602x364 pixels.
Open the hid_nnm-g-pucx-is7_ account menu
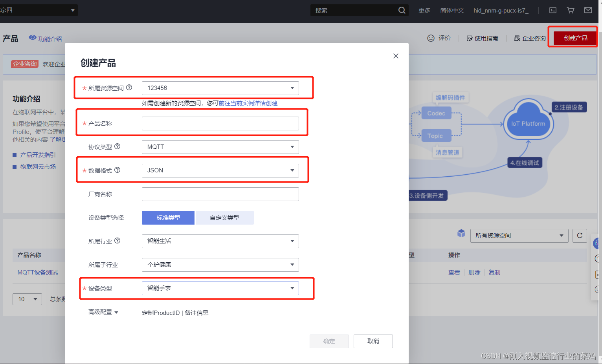click(x=501, y=10)
